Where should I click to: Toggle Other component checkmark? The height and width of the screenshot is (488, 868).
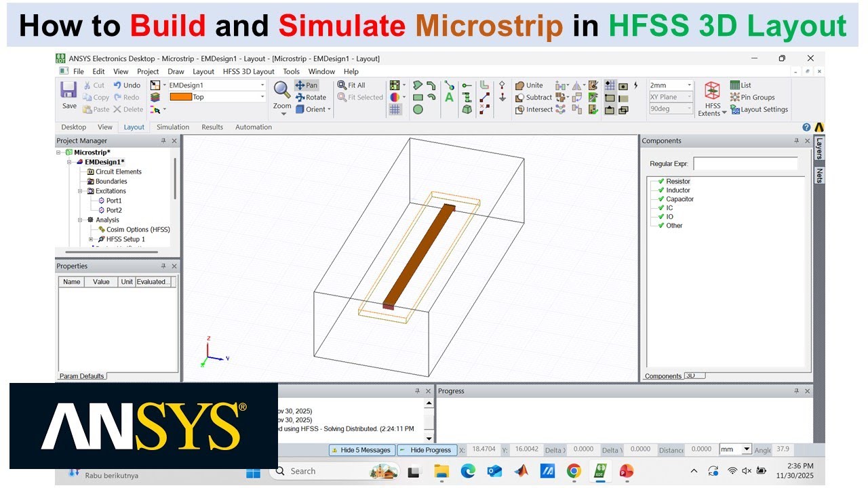660,225
